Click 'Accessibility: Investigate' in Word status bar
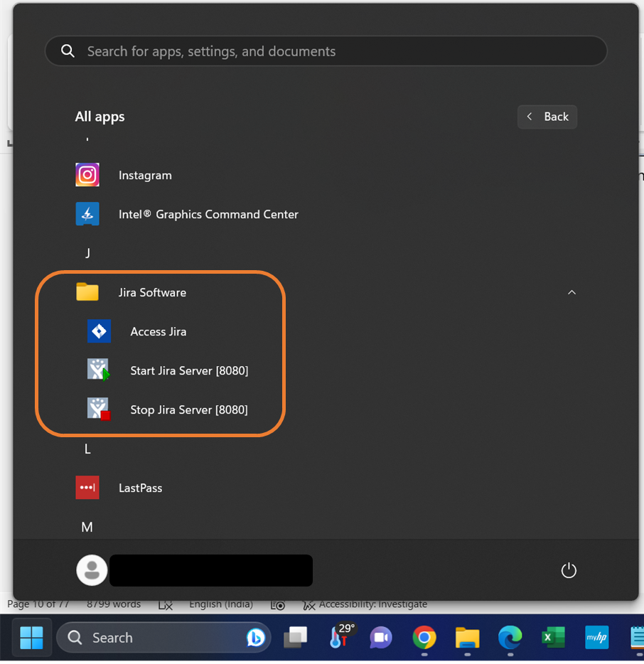This screenshot has height=664, width=644. pyautogui.click(x=373, y=604)
